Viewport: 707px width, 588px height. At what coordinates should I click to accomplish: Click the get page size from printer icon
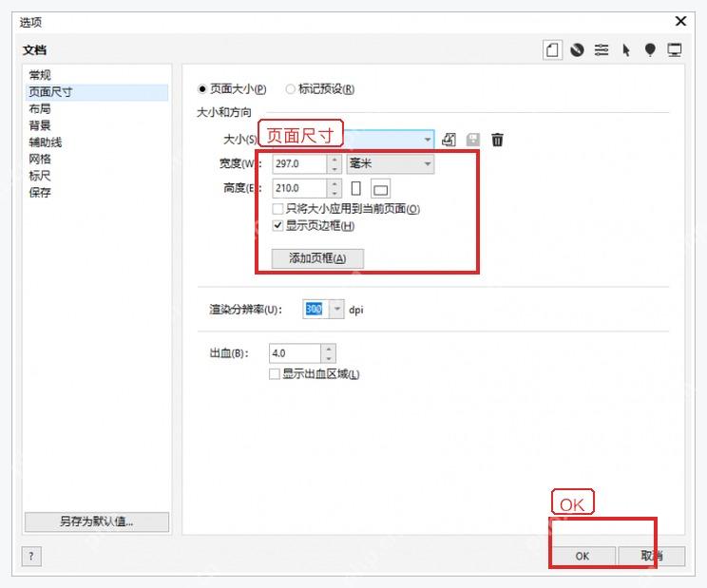449,140
